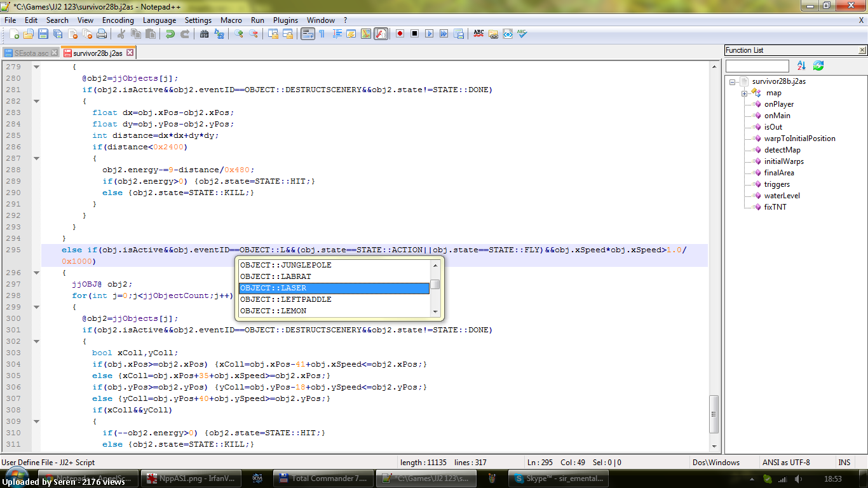Reload the Function List with refresh icon
Image resolution: width=868 pixels, height=488 pixels.
point(818,65)
